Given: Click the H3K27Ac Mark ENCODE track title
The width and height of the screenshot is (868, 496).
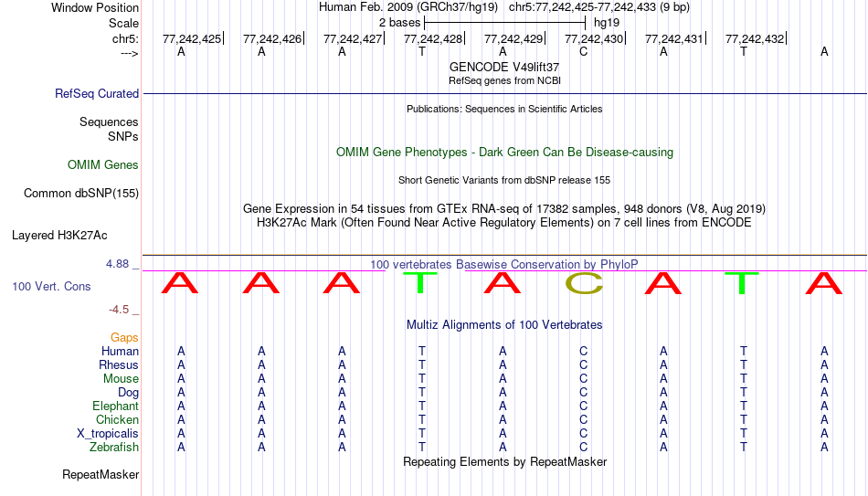Looking at the screenshot, I should [504, 223].
